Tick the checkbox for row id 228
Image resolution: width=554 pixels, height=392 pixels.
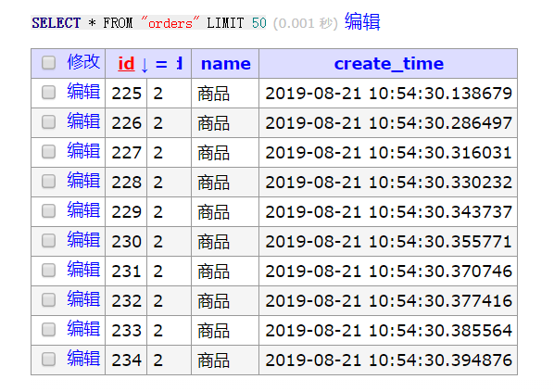click(x=48, y=182)
